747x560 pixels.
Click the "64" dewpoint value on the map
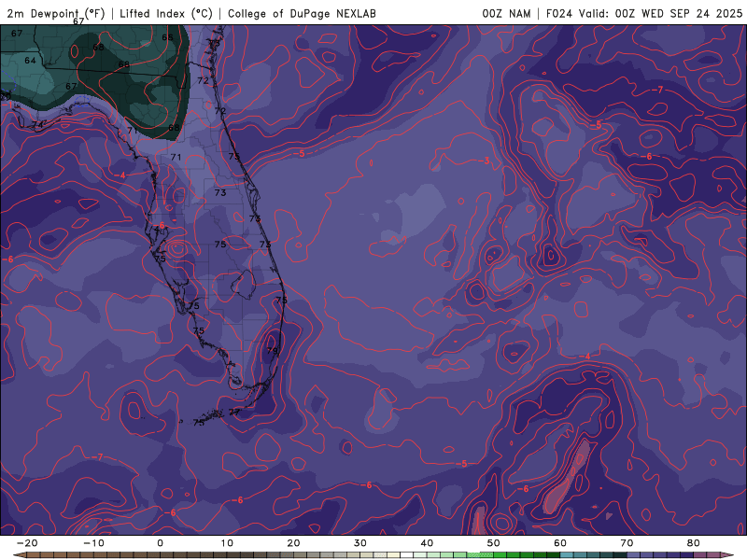pyautogui.click(x=30, y=61)
